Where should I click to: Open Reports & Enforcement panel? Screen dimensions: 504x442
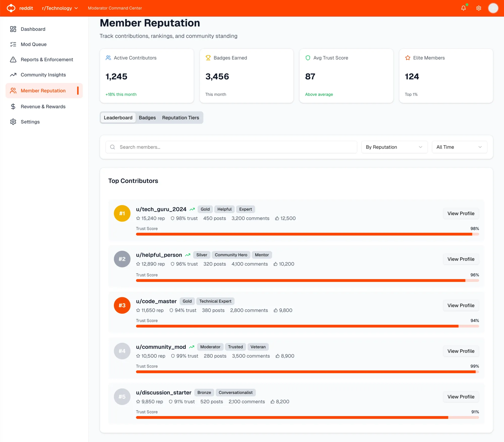coord(47,59)
